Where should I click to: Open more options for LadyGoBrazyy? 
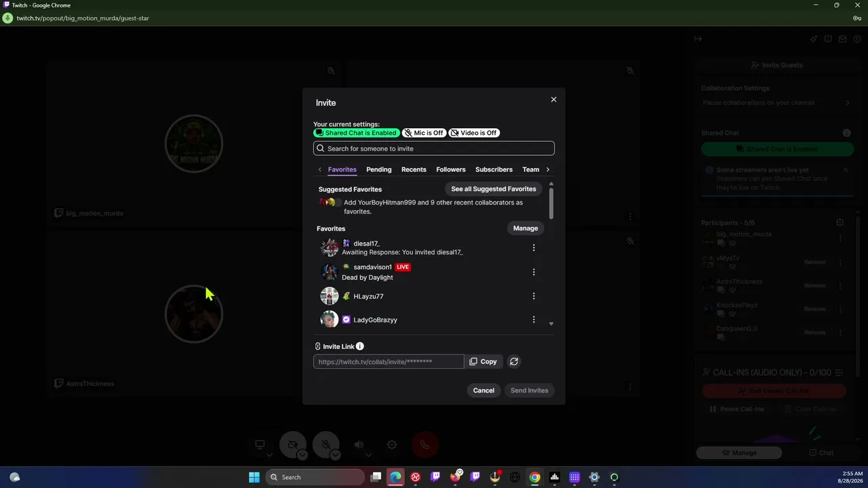click(x=534, y=319)
